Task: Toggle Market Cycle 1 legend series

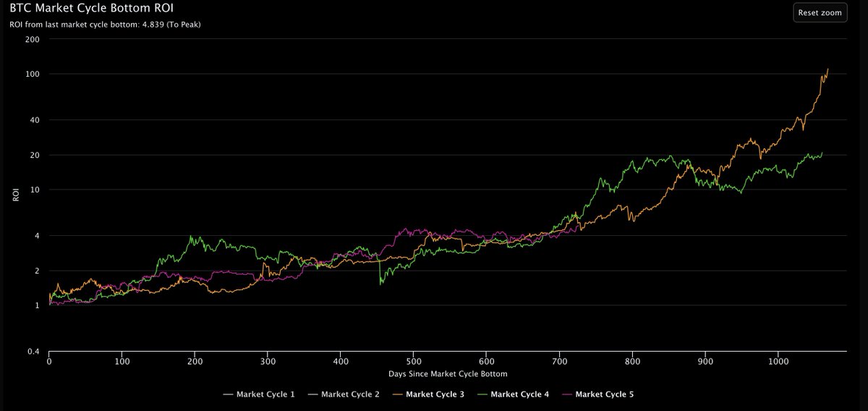Action: 259,394
